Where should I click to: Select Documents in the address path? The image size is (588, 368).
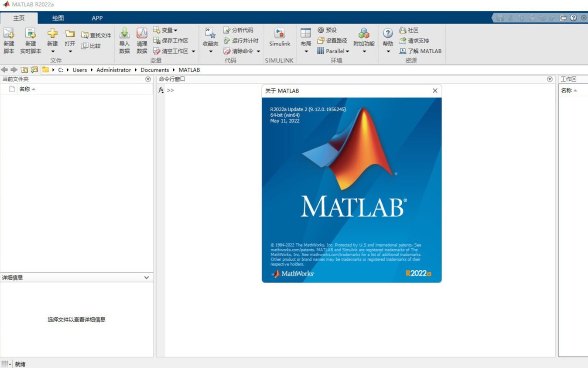coord(154,70)
